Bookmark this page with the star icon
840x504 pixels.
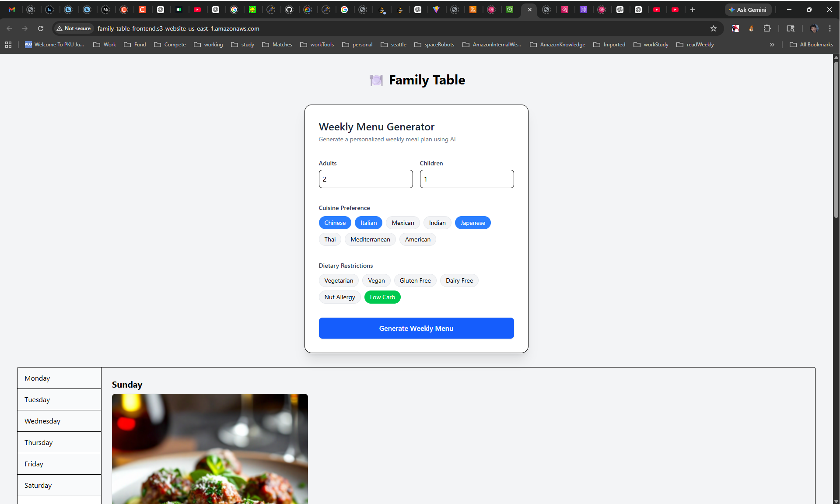(x=714, y=28)
